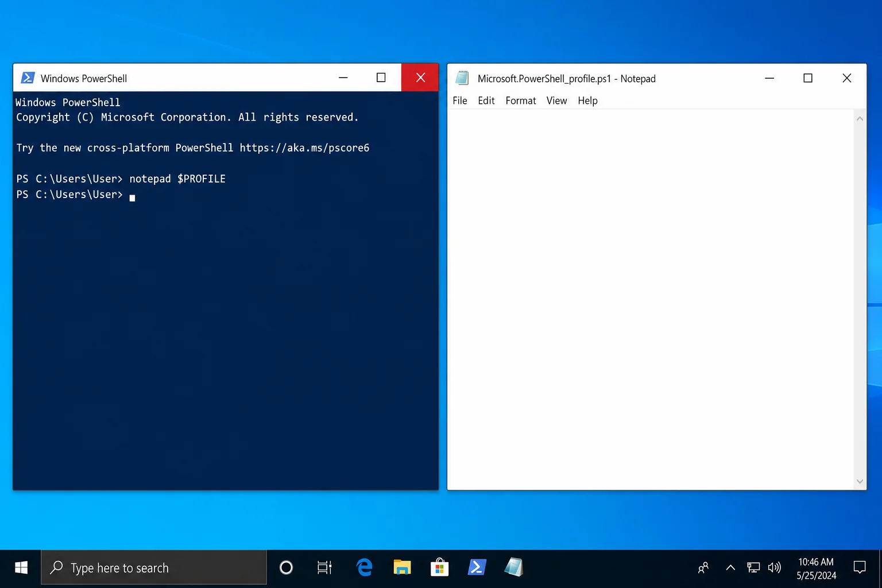Click the Notepad icon in the Notepad title bar
This screenshot has width=882, height=588.
pyautogui.click(x=462, y=78)
